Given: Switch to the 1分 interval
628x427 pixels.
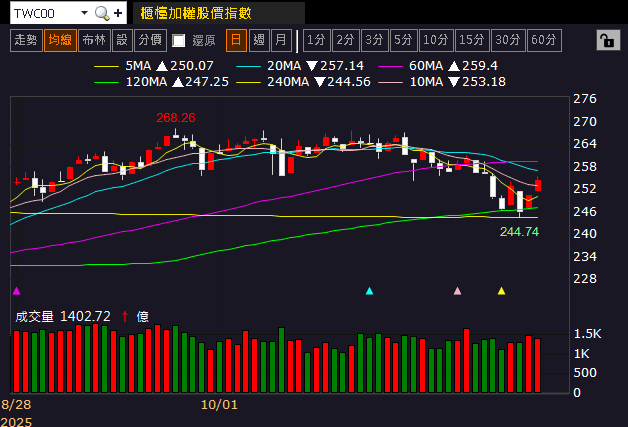Looking at the screenshot, I should [317, 40].
